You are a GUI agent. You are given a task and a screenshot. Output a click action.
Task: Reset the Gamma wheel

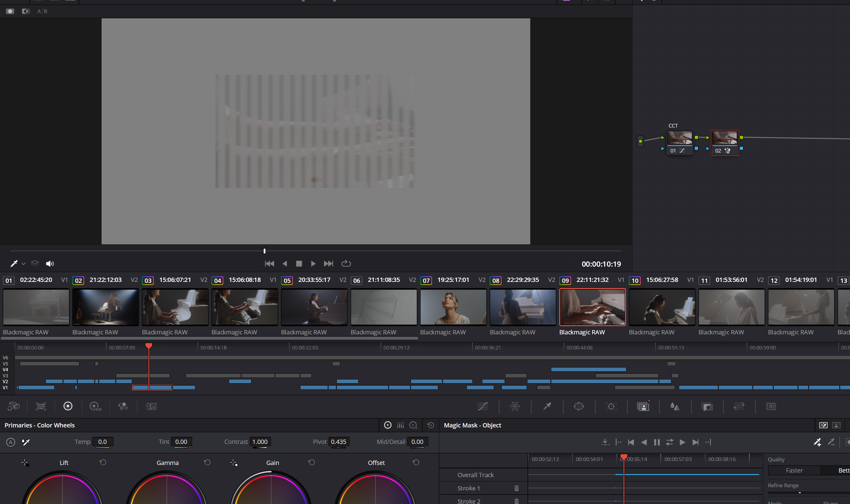(x=207, y=462)
